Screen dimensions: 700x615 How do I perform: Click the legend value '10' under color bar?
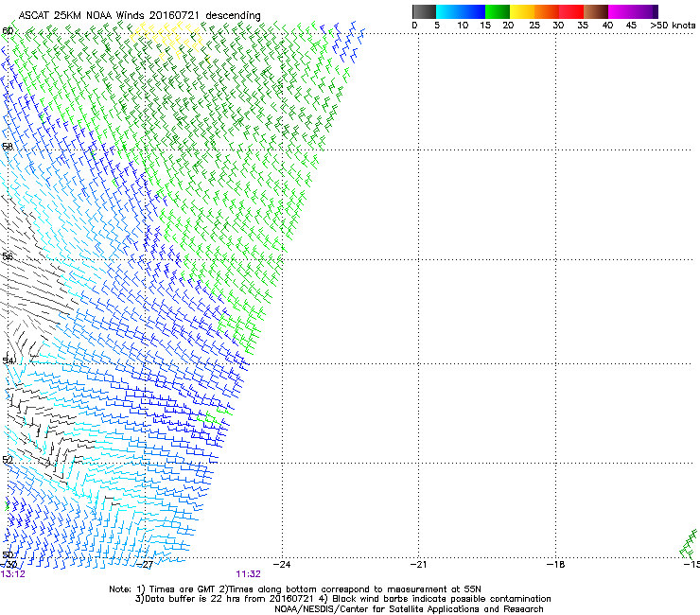463,26
